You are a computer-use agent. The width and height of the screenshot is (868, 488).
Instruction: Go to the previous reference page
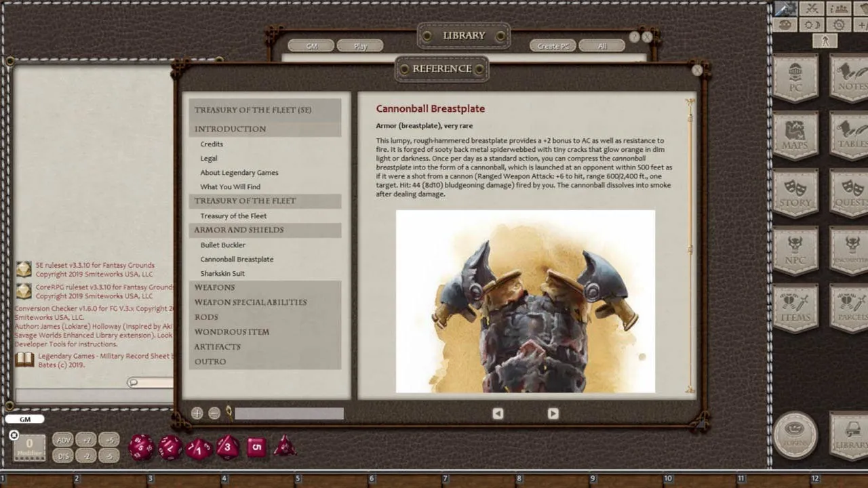tap(498, 413)
